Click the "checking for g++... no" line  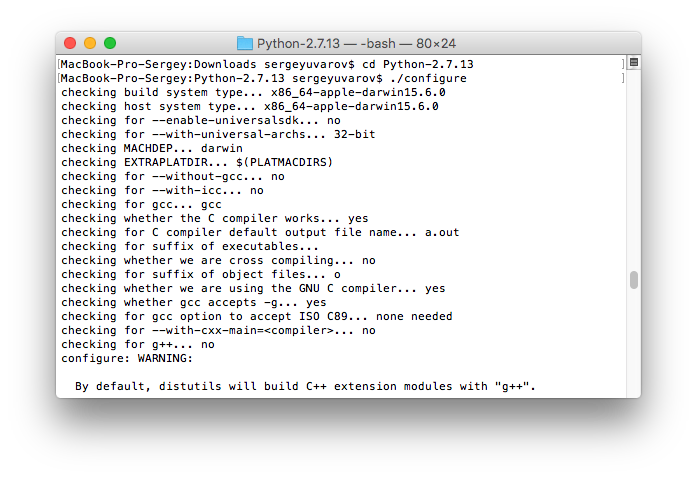coord(137,344)
